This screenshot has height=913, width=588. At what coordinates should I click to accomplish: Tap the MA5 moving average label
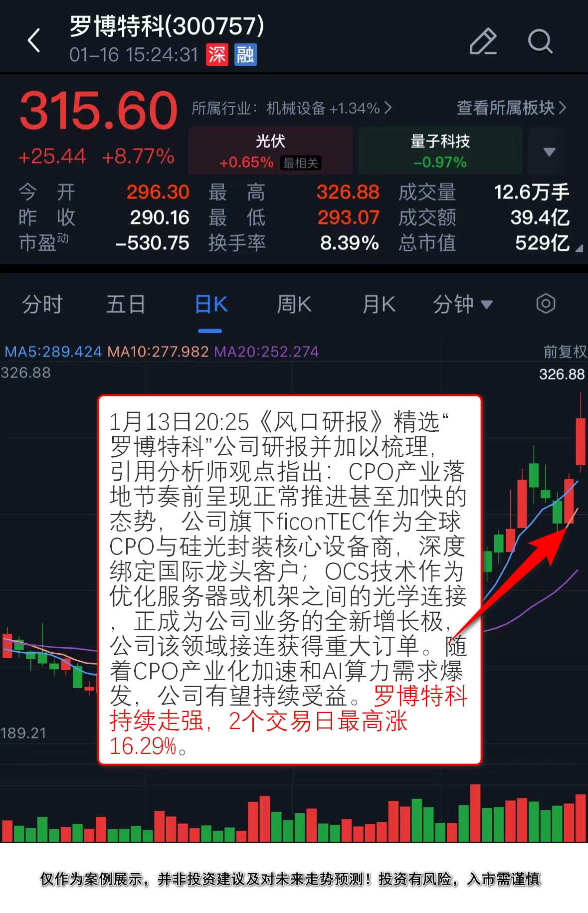[x=53, y=352]
